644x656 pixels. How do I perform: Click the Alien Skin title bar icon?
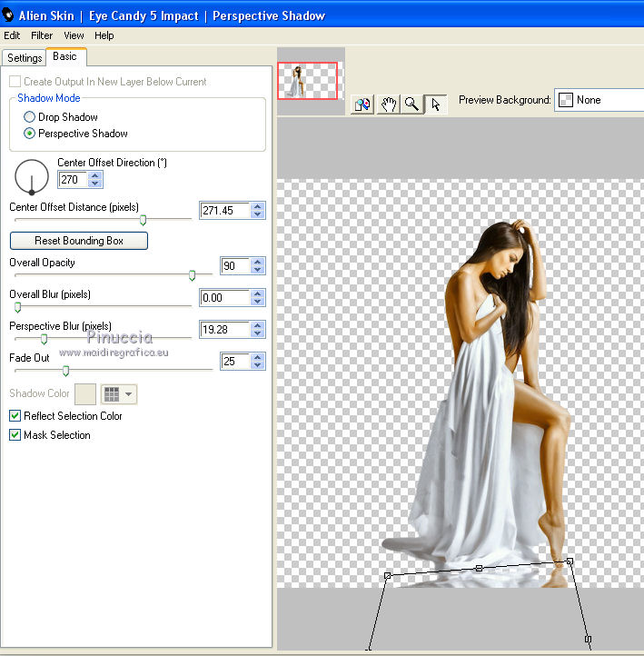(7, 15)
